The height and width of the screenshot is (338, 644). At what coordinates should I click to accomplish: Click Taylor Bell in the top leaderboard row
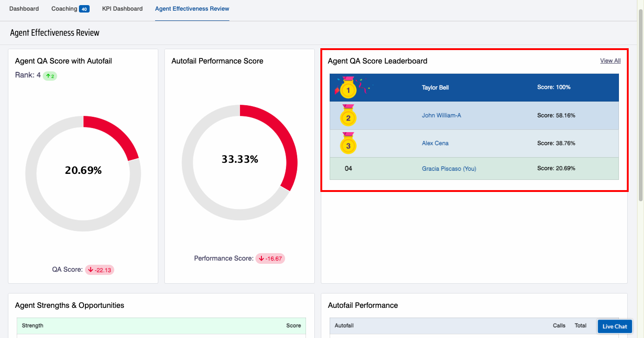[435, 88]
